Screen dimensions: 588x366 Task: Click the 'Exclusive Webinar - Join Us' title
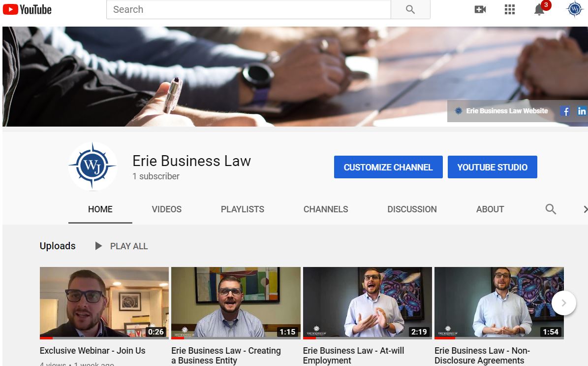[x=93, y=351]
